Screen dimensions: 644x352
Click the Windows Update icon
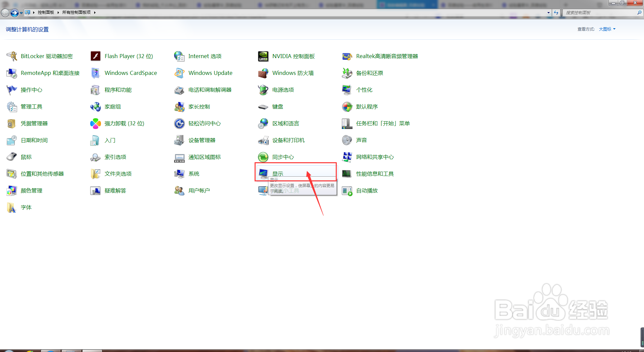[x=179, y=73]
